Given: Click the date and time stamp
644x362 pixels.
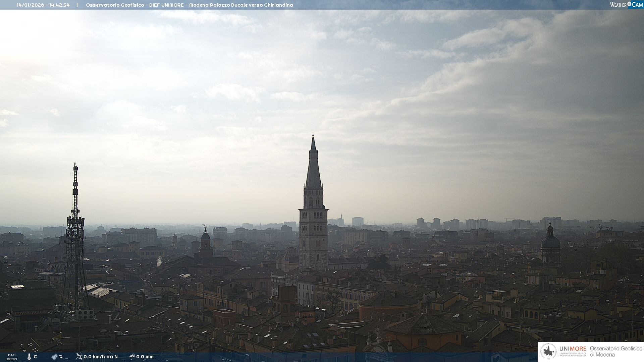Looking at the screenshot, I should tap(43, 5).
